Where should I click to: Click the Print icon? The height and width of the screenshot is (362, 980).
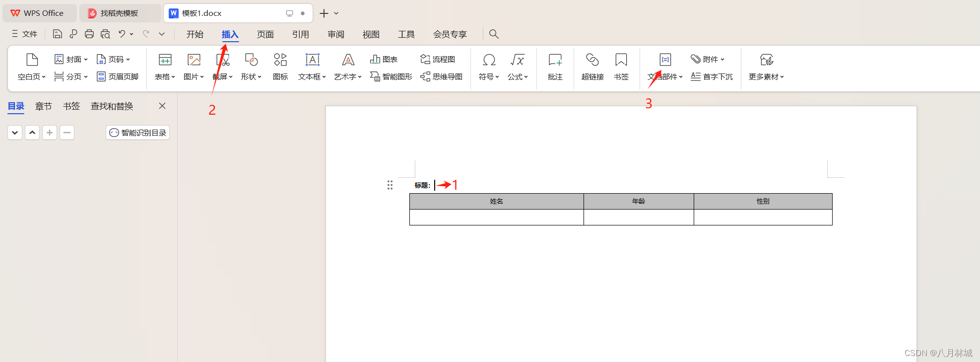(89, 34)
